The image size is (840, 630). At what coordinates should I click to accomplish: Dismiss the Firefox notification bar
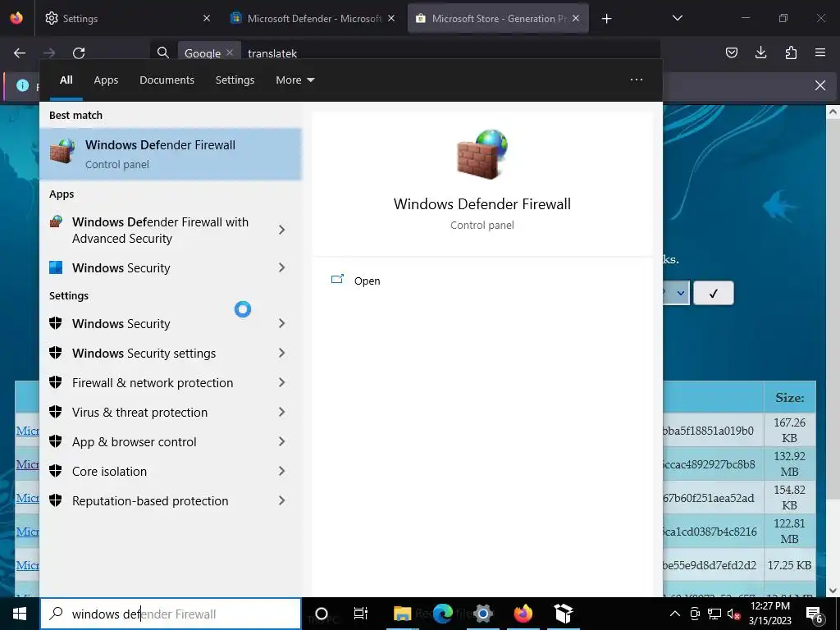(819, 85)
